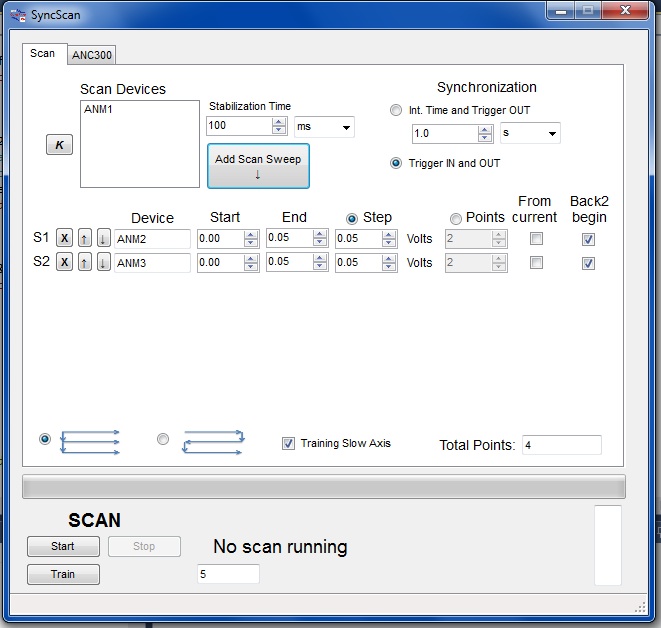Uncheck Training Slow Axis checkbox
The width and height of the screenshot is (661, 628).
pos(289,443)
